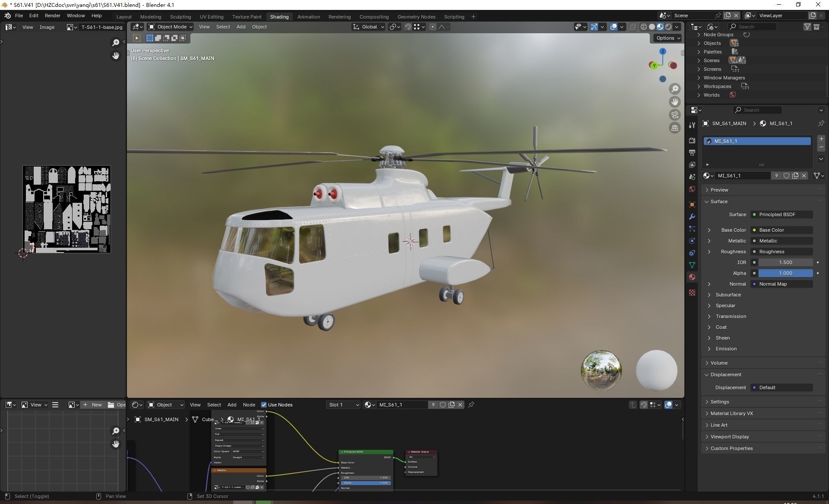Click the viewport Options button
Image resolution: width=829 pixels, height=504 pixels.
[x=668, y=38]
